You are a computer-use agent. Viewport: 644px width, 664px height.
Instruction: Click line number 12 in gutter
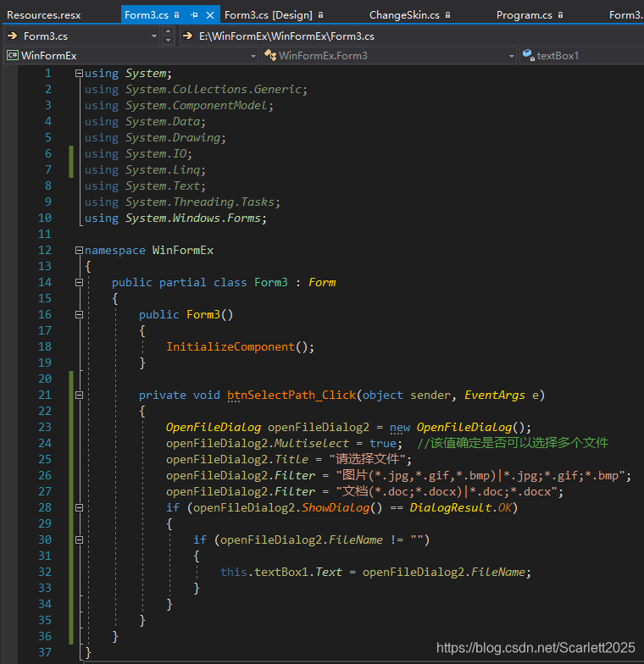pyautogui.click(x=45, y=251)
